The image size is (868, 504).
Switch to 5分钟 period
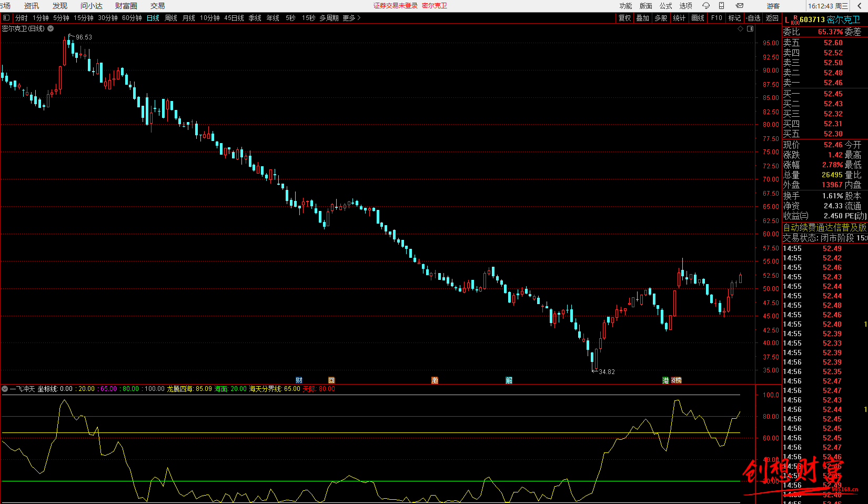tap(61, 18)
